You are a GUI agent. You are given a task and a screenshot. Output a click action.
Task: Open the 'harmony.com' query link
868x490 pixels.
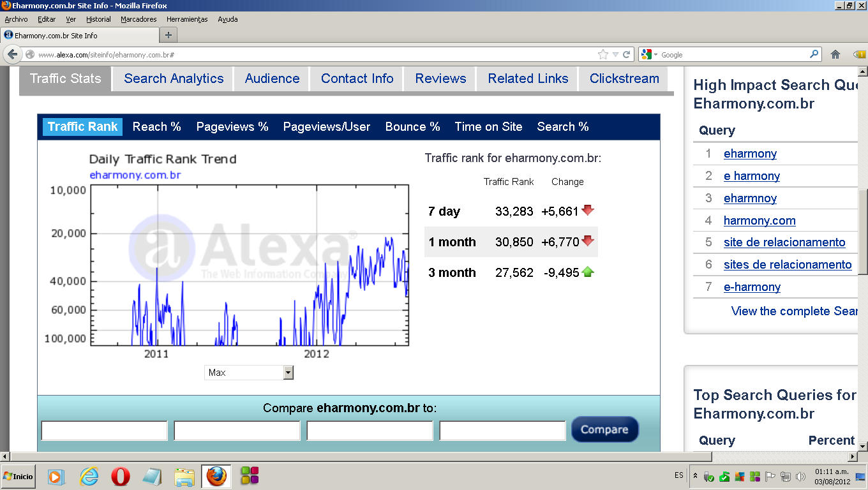(759, 221)
